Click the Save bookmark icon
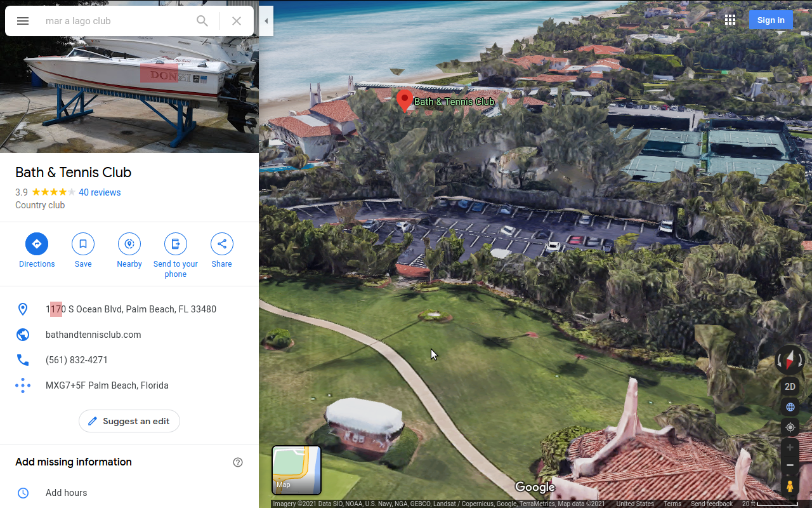The image size is (812, 508). (x=83, y=244)
